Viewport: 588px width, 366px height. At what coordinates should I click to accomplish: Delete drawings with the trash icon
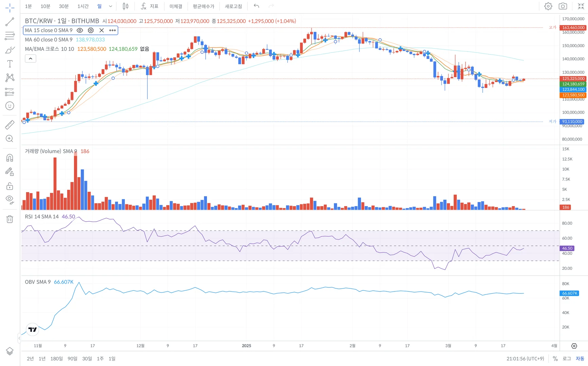tap(10, 219)
